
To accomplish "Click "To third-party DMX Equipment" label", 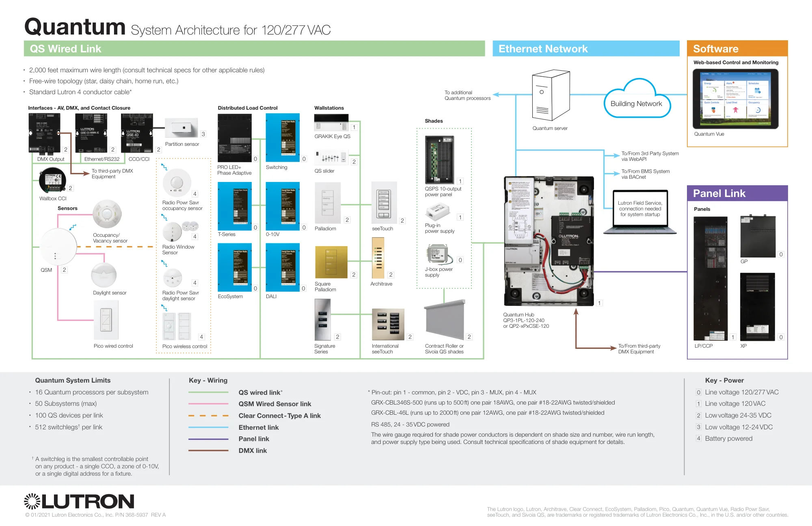I will pyautogui.click(x=112, y=173).
